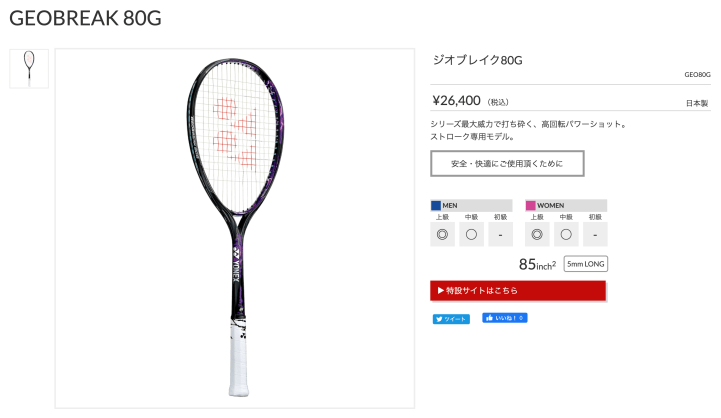This screenshot has height=418, width=721.
Task: Select WOMEN advanced level double-circle icon
Action: (x=537, y=235)
